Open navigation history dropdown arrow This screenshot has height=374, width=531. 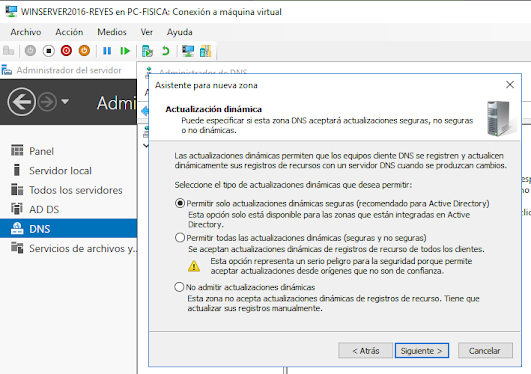pos(65,101)
